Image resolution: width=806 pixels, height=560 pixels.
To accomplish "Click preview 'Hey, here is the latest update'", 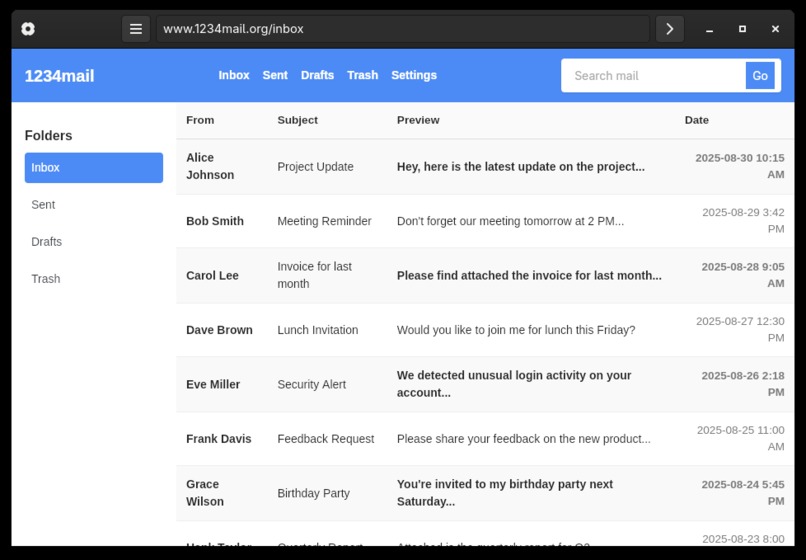I will click(520, 167).
